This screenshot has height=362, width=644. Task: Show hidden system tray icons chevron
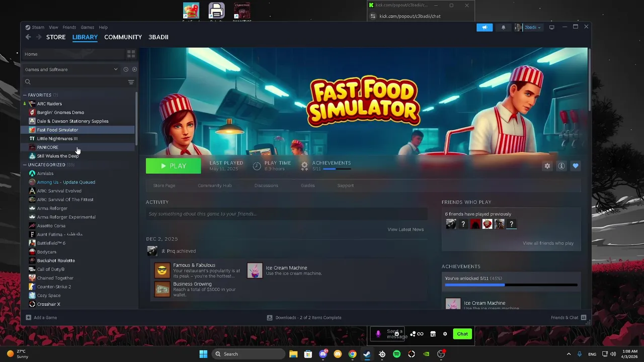(x=569, y=354)
